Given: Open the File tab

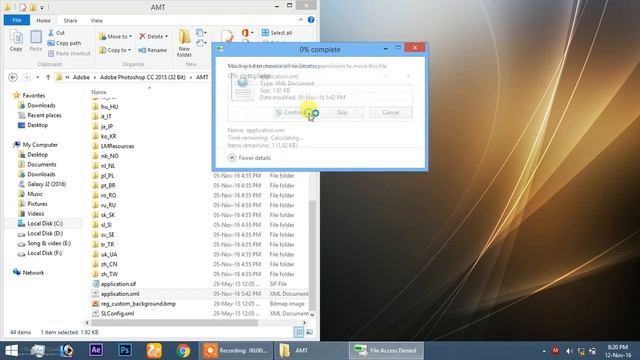Looking at the screenshot, I should (17, 20).
